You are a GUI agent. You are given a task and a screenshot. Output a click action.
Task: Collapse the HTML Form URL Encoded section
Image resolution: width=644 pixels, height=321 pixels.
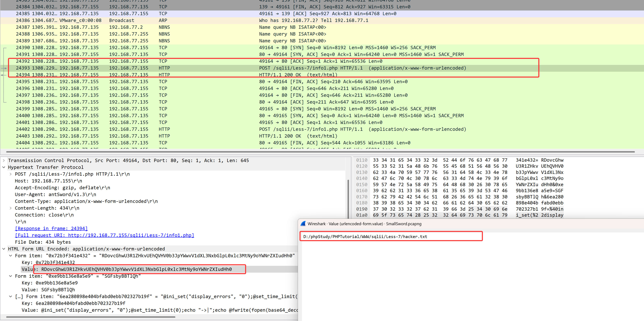pyautogui.click(x=4, y=249)
